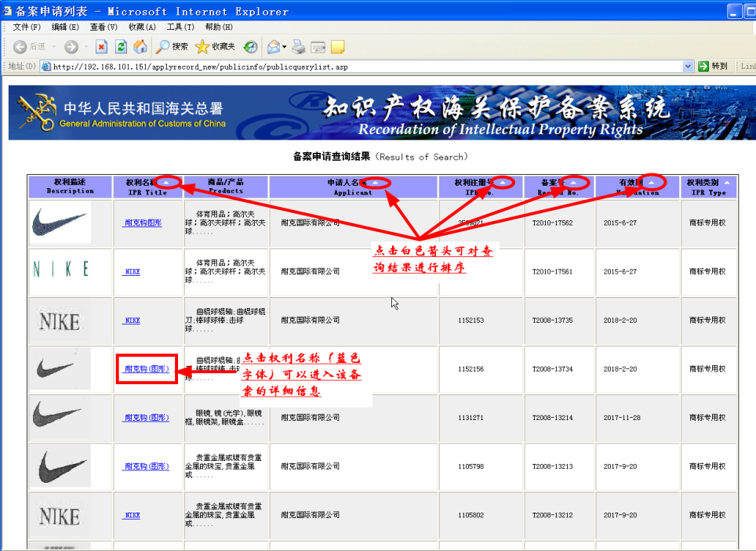Sort by IPR Type using the white arrow

click(727, 183)
